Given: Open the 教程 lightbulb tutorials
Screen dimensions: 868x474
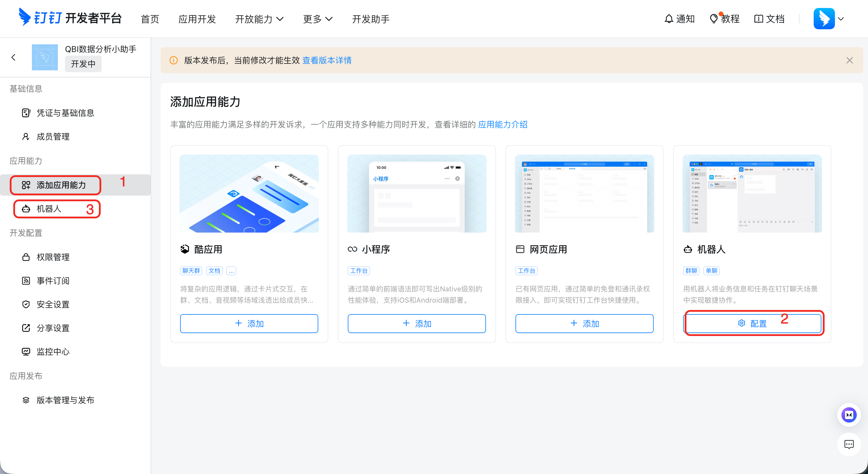Looking at the screenshot, I should click(725, 19).
